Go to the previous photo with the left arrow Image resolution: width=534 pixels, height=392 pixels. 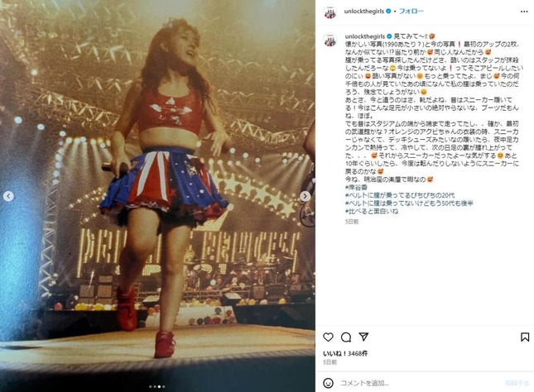click(8, 196)
